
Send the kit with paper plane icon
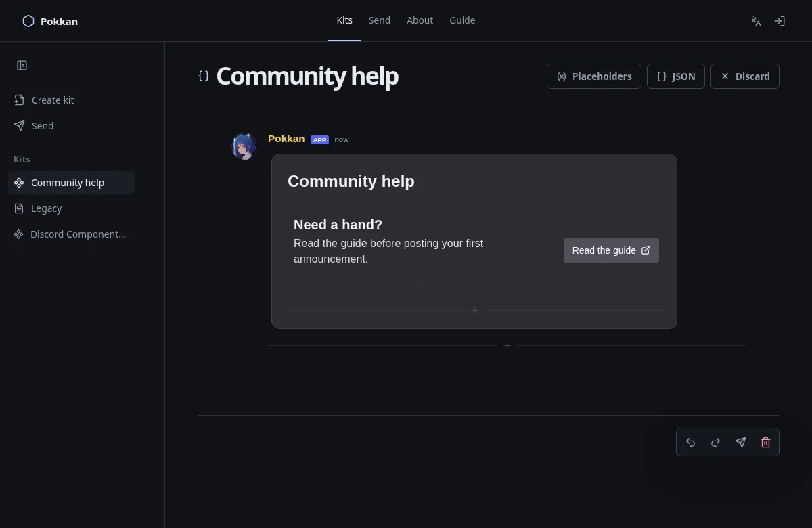(740, 442)
